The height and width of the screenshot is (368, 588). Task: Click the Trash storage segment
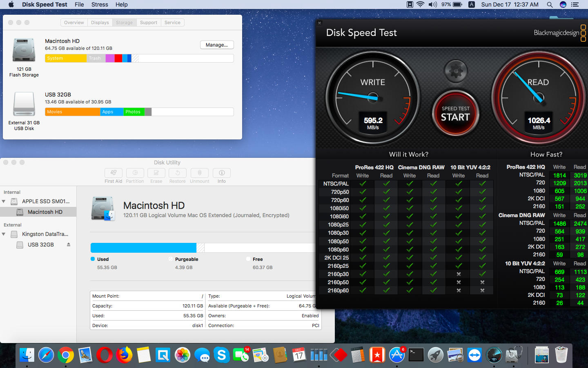(96, 58)
